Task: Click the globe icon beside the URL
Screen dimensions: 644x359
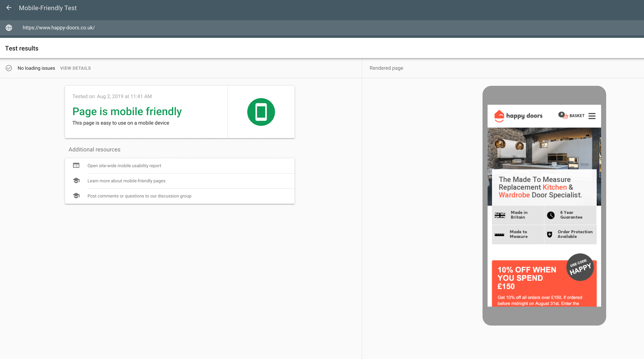Action: tap(9, 28)
